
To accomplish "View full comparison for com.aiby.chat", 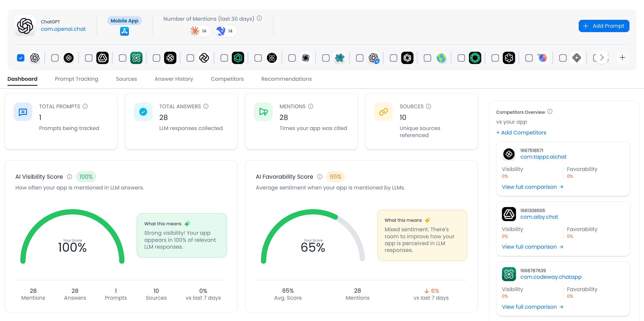I will [532, 247].
